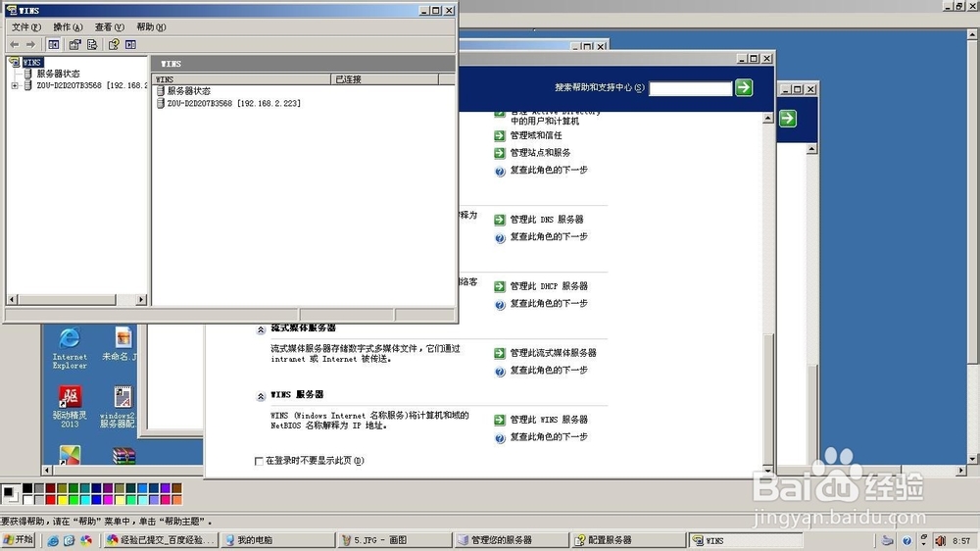Collapse the WINS 服务器 section chevron

(261, 396)
